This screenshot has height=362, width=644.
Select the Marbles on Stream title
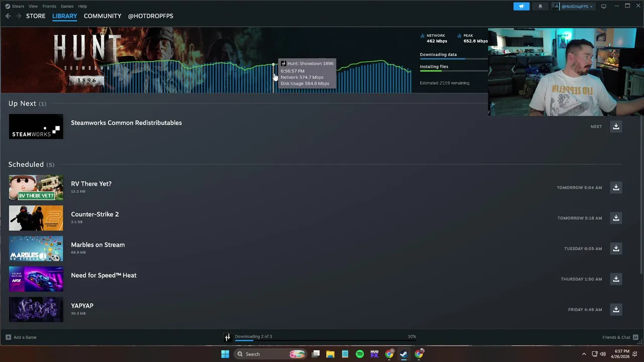point(98,245)
